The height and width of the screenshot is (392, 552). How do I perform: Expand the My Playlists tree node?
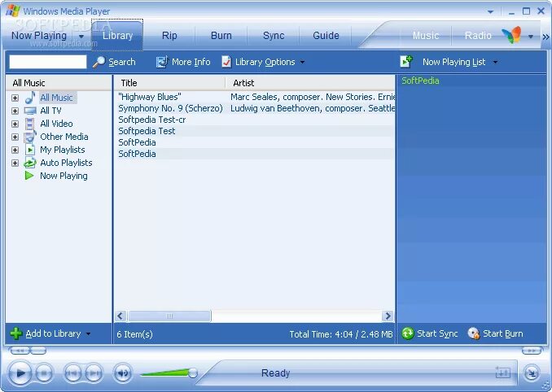[15, 150]
